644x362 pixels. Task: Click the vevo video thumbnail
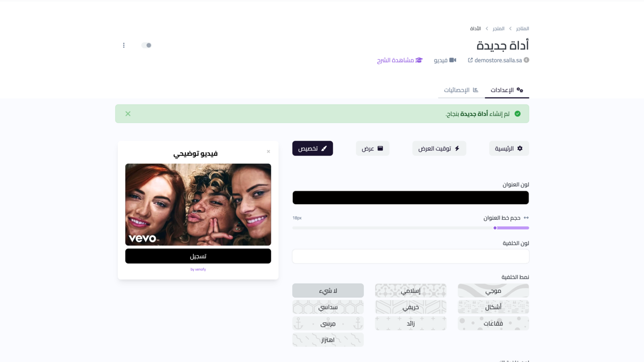pyautogui.click(x=198, y=205)
